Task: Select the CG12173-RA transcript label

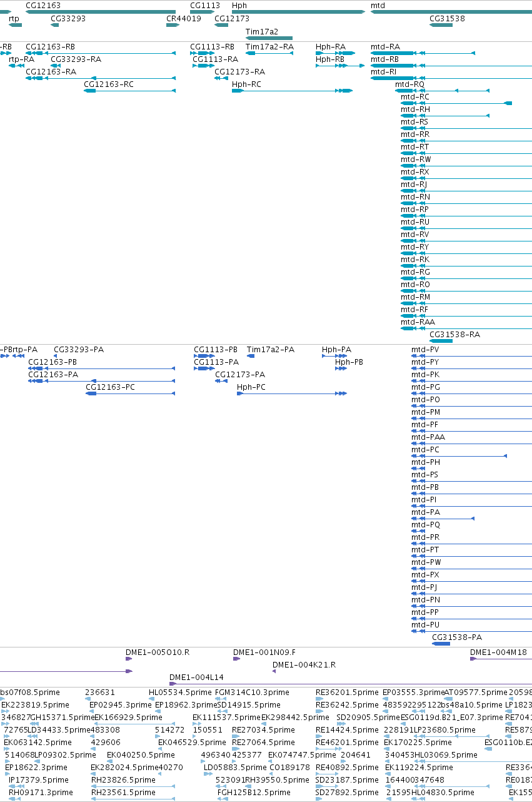Action: [239, 72]
